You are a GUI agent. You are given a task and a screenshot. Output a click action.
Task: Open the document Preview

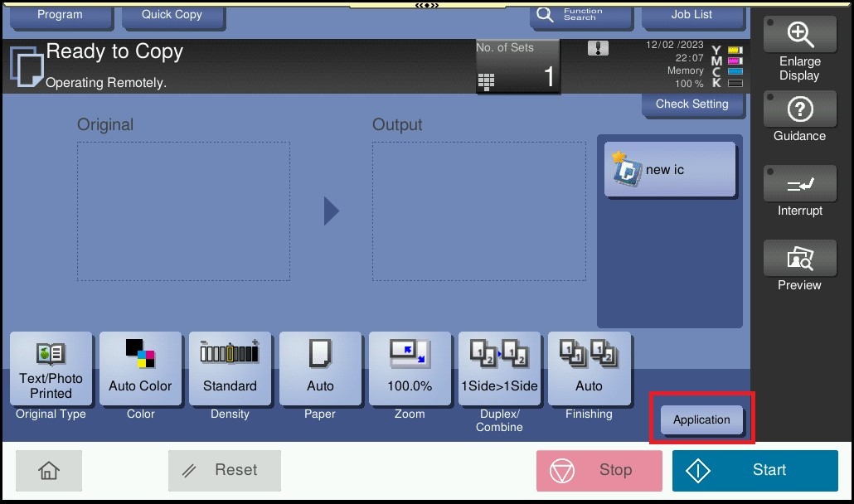coord(799,265)
